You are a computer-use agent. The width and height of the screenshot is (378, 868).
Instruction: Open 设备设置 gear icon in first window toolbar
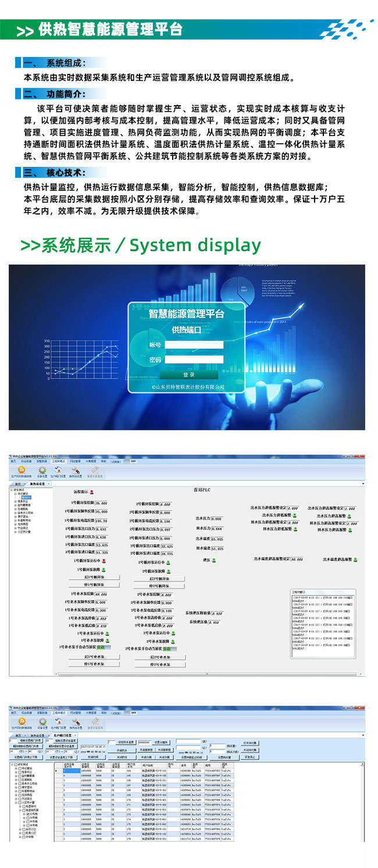[x=42, y=470]
